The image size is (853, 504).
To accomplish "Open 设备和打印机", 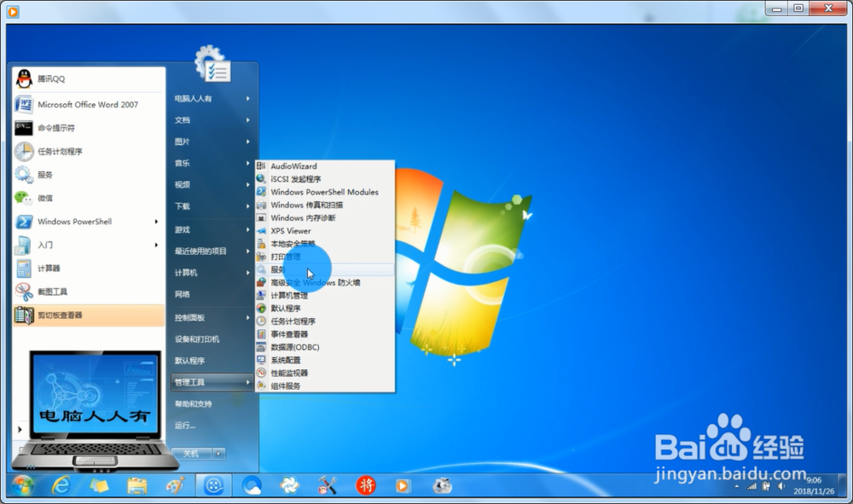I will tap(212, 339).
